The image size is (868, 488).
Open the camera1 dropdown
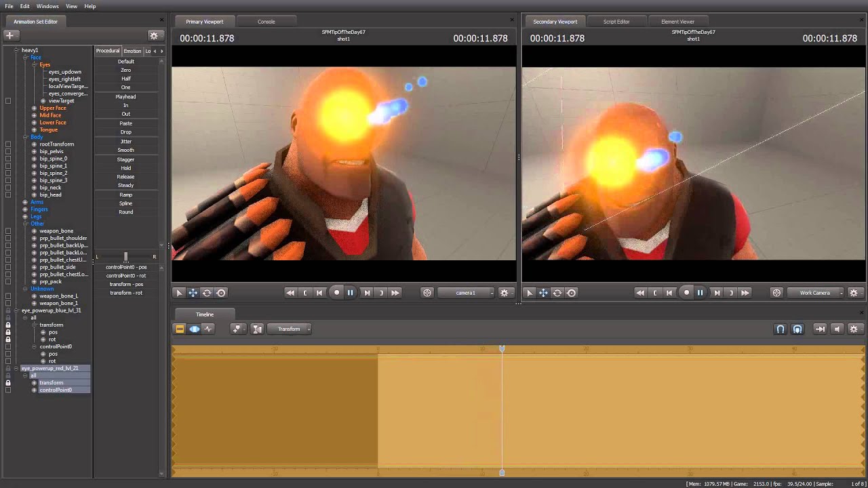(466, 293)
